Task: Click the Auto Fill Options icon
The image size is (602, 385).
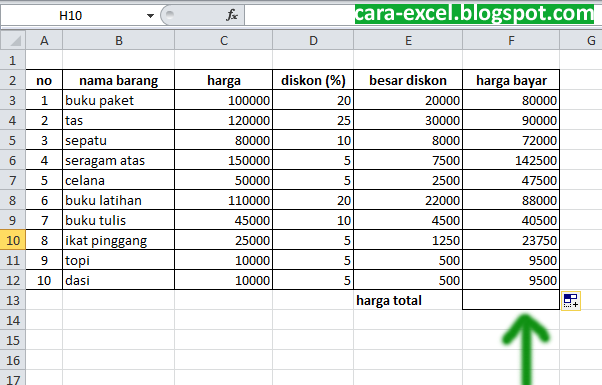Action: point(571,301)
